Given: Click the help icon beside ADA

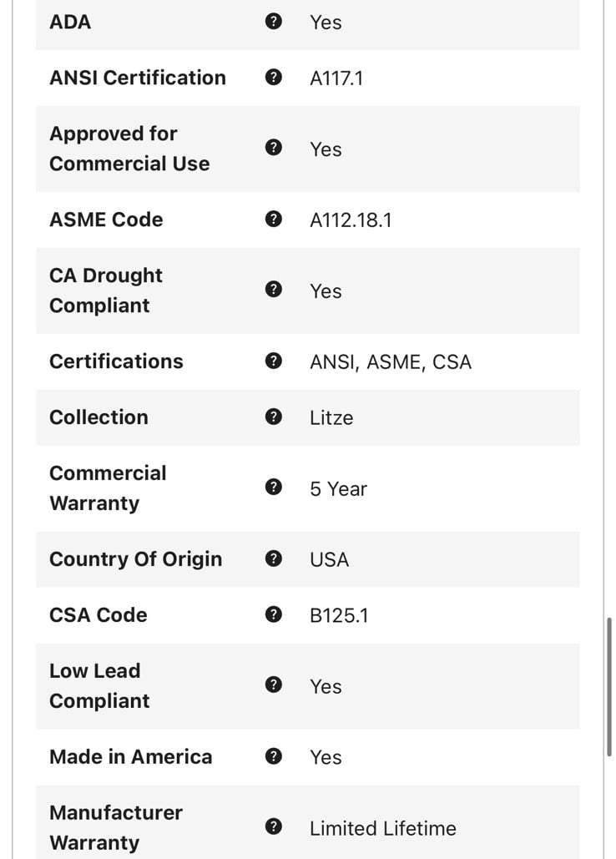Looking at the screenshot, I should (273, 22).
